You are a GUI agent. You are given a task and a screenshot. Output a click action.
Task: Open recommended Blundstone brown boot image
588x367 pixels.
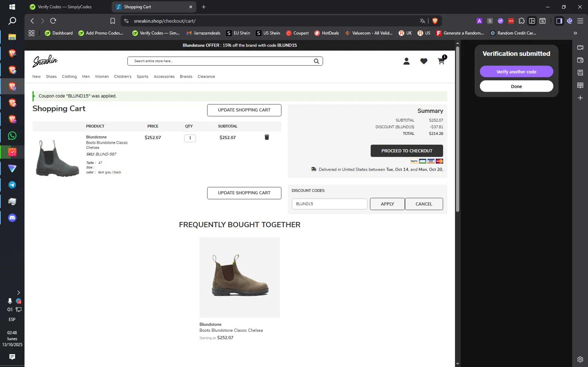[x=240, y=277]
